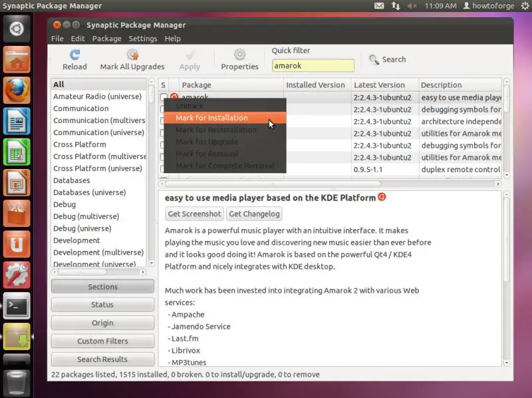Click the 'duplex remote control' description cell
The width and height of the screenshot is (532, 398).
460,170
